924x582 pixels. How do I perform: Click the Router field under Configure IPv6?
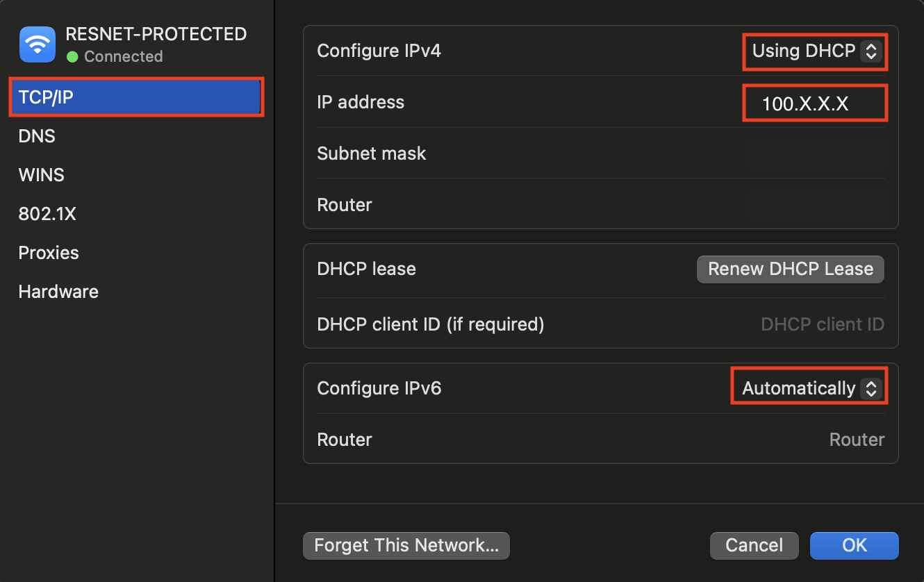(x=857, y=439)
